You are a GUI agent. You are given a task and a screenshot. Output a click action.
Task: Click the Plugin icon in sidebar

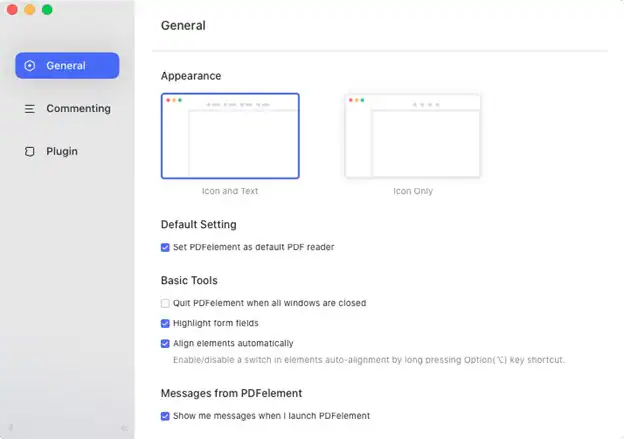pos(30,152)
